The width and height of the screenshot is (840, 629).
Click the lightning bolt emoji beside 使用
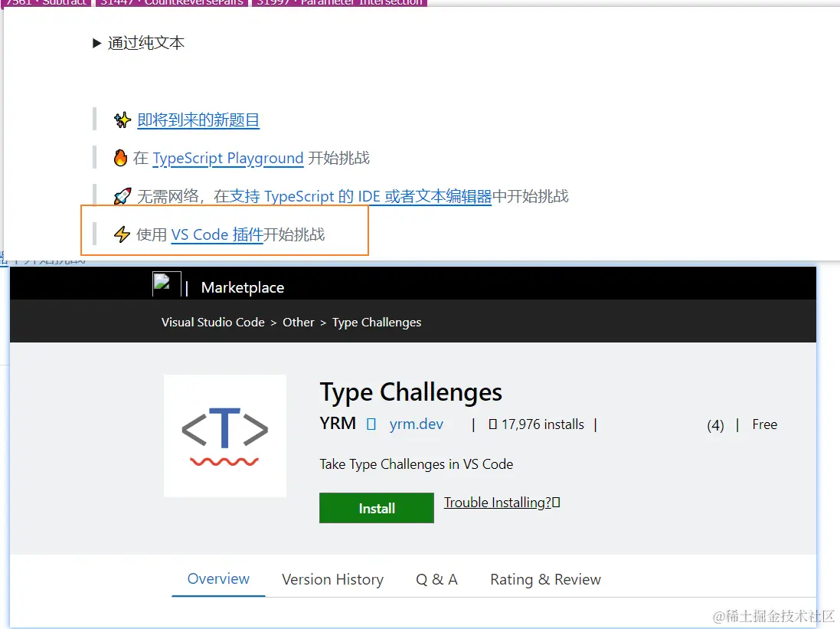coord(123,234)
